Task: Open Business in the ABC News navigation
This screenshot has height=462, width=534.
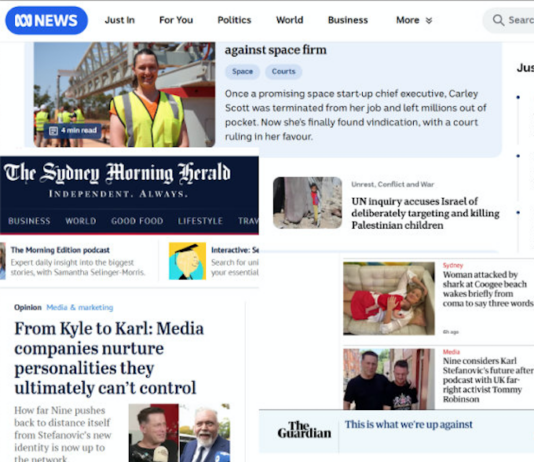Action: click(348, 20)
